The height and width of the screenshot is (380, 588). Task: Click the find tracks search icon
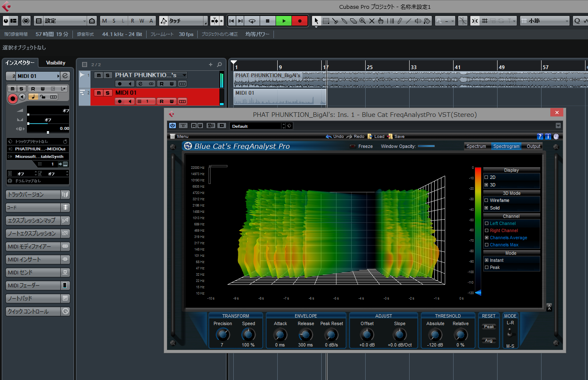tap(219, 65)
